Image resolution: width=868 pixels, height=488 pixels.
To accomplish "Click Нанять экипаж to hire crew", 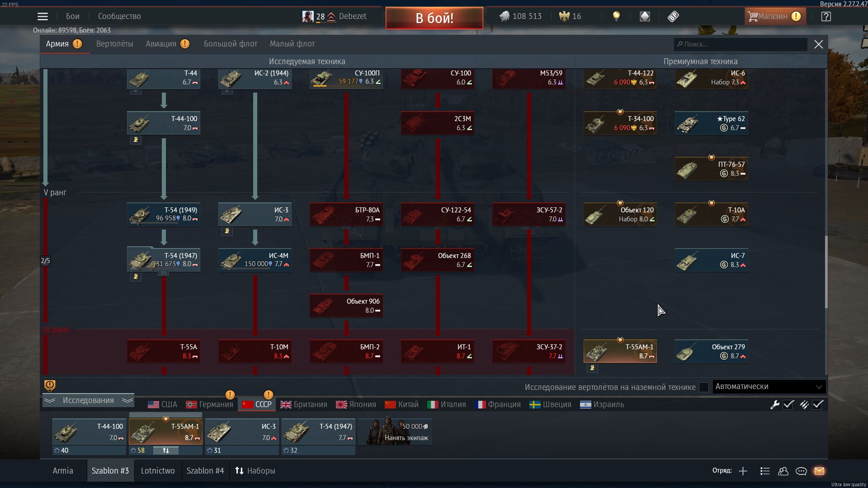I will coord(395,432).
